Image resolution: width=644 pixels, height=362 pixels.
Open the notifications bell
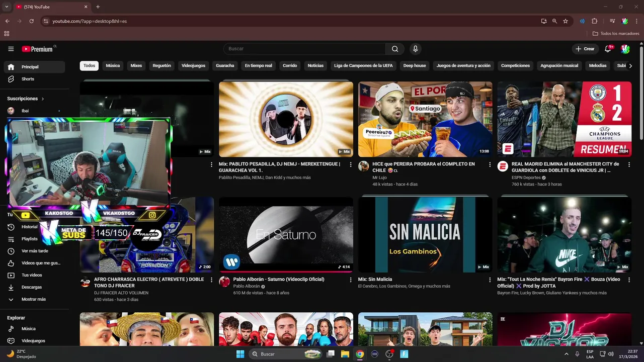tap(608, 49)
